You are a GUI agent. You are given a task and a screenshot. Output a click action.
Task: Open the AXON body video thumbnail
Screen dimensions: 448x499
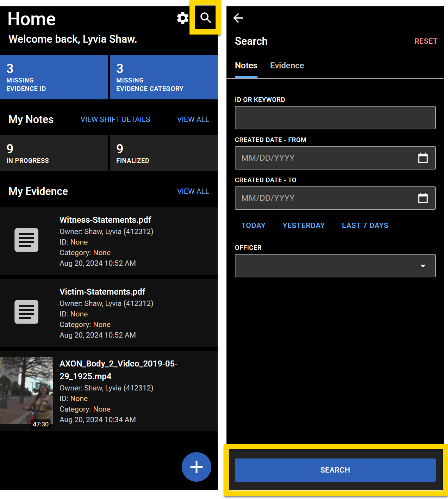[26, 390]
